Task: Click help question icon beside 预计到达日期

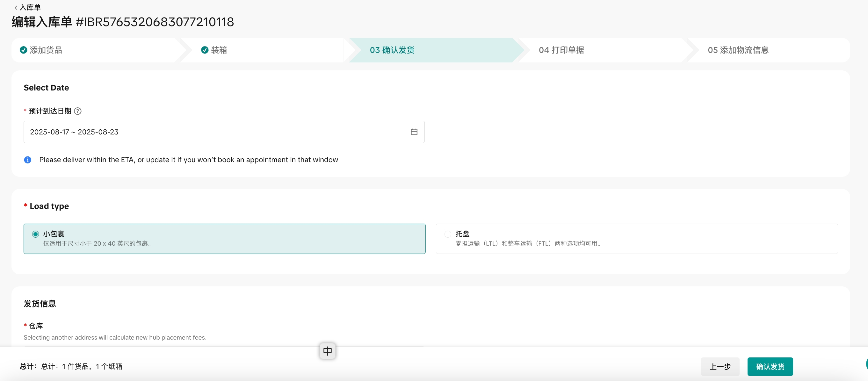Action: (77, 111)
